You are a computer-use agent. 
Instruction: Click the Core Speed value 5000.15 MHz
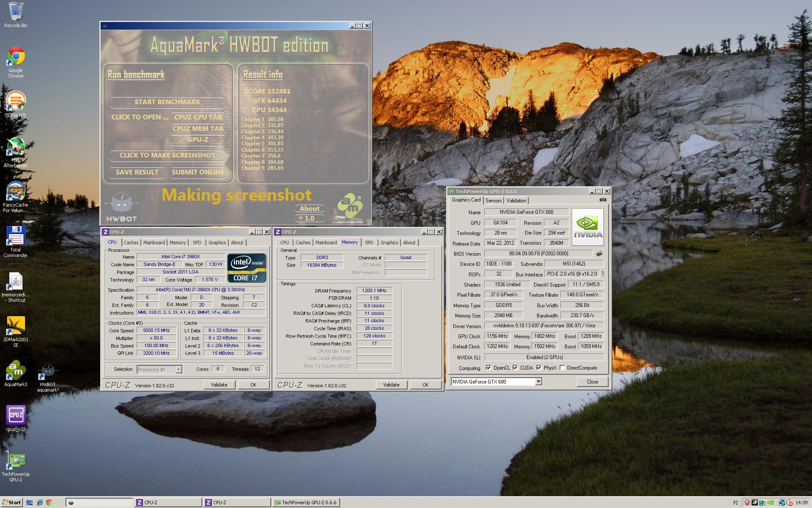point(156,331)
